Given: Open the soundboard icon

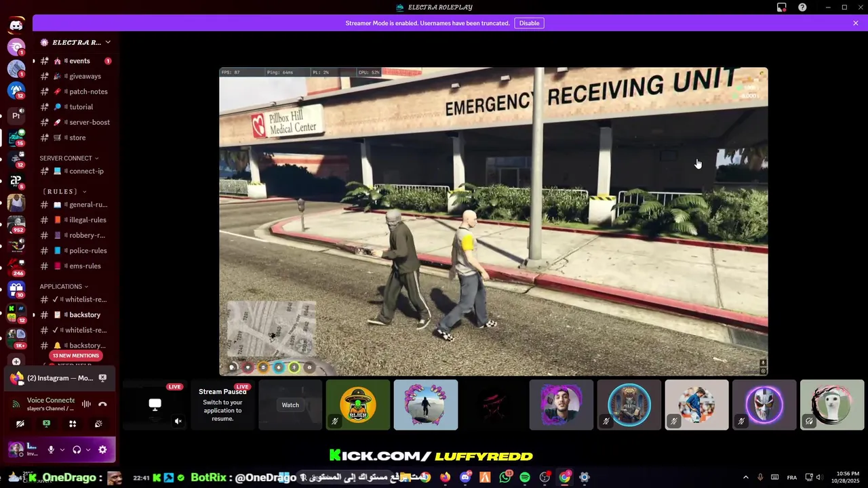Looking at the screenshot, I should 98,424.
